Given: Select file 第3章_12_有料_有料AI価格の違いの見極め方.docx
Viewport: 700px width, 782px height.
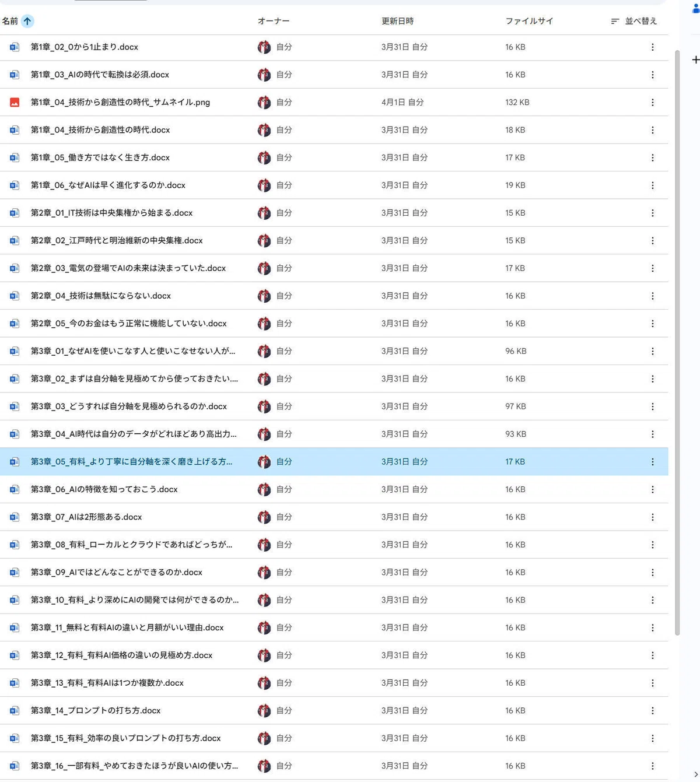Looking at the screenshot, I should (334, 655).
